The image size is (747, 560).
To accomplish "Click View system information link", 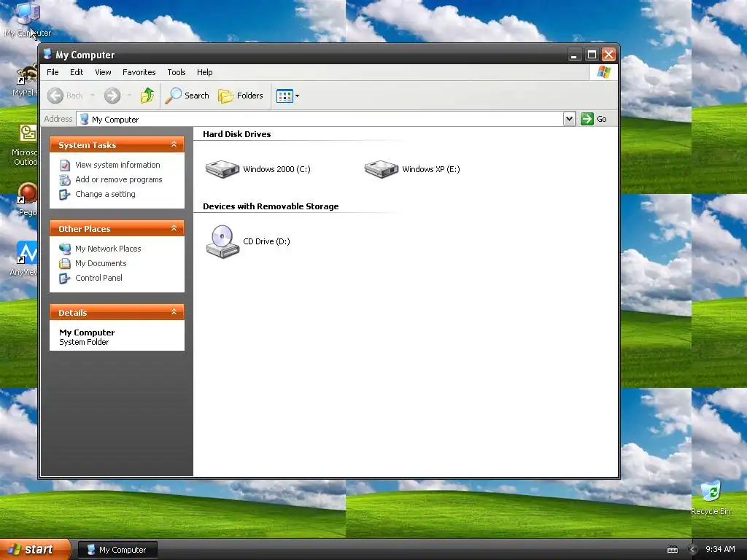I will coord(117,165).
